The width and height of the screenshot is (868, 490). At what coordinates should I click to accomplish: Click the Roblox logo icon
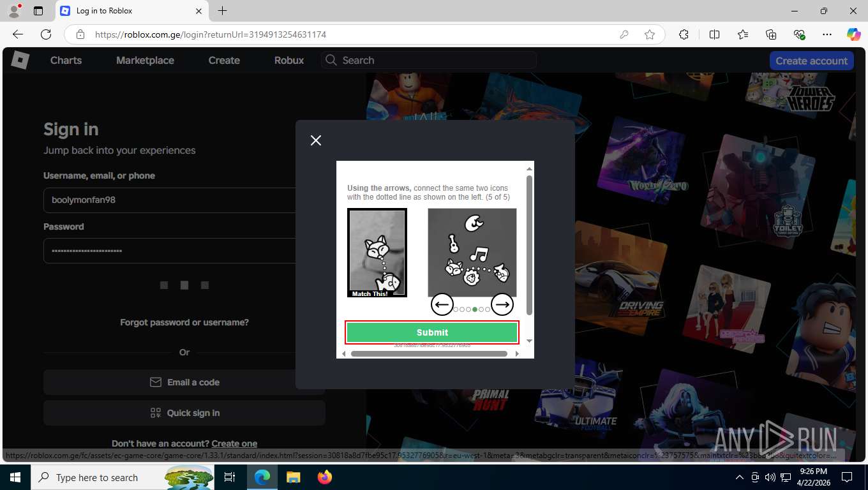[20, 60]
